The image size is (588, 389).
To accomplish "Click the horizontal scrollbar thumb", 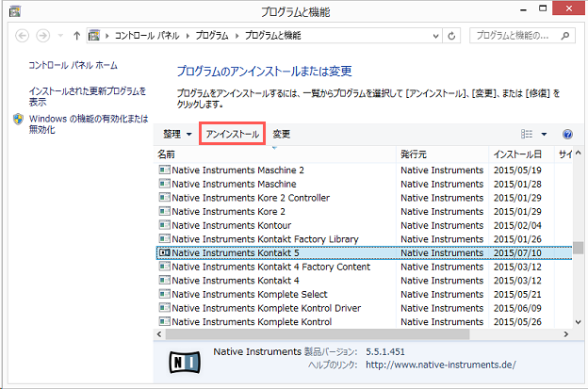I will pos(318,334).
